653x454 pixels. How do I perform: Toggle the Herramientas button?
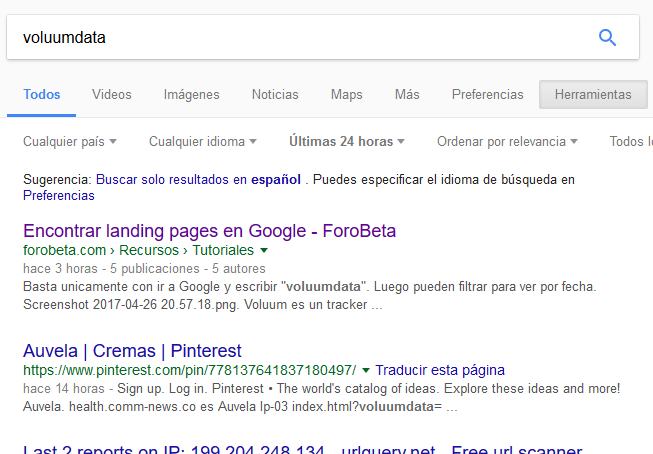coord(593,95)
